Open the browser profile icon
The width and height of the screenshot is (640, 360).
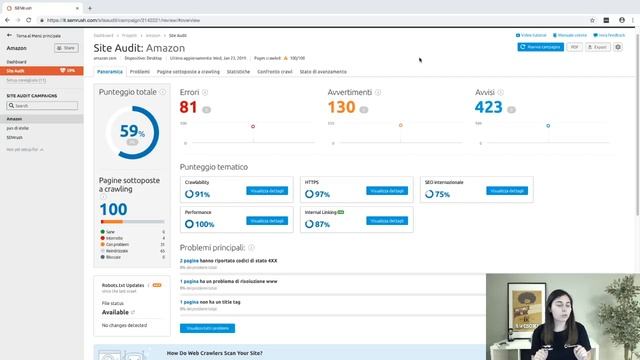[x=622, y=20]
